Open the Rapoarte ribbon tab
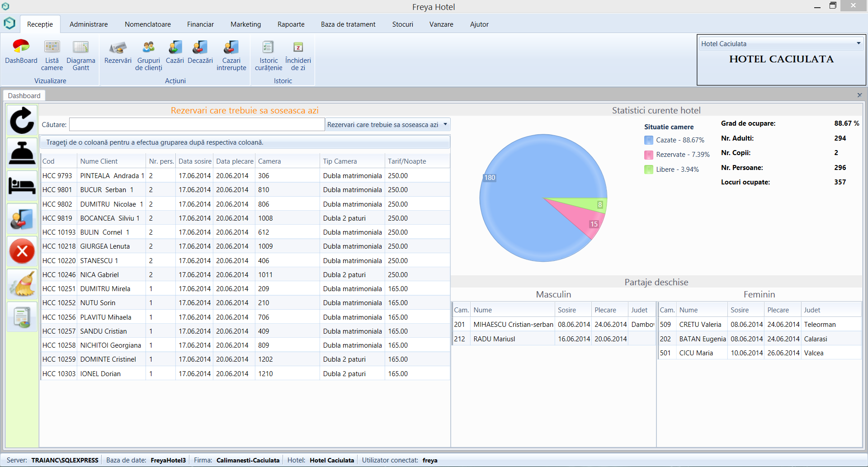Image resolution: width=868 pixels, height=467 pixels. click(x=291, y=24)
